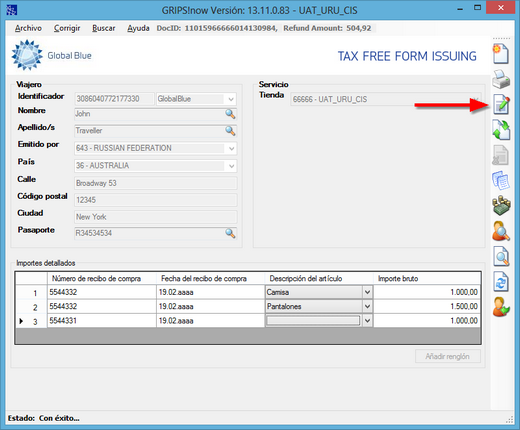Click the window resize grip at bottom corner
520x430 pixels.
(510, 419)
